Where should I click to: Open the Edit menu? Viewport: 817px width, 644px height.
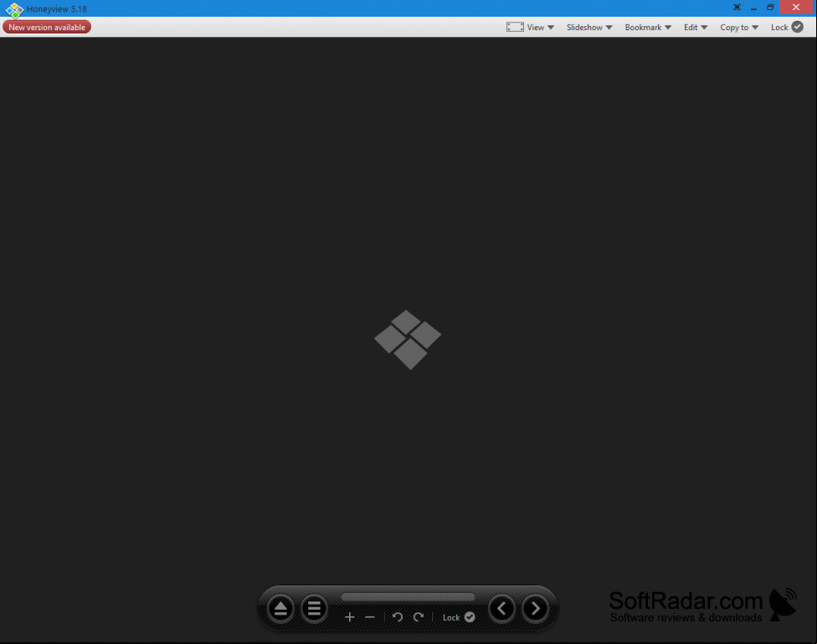pos(691,27)
